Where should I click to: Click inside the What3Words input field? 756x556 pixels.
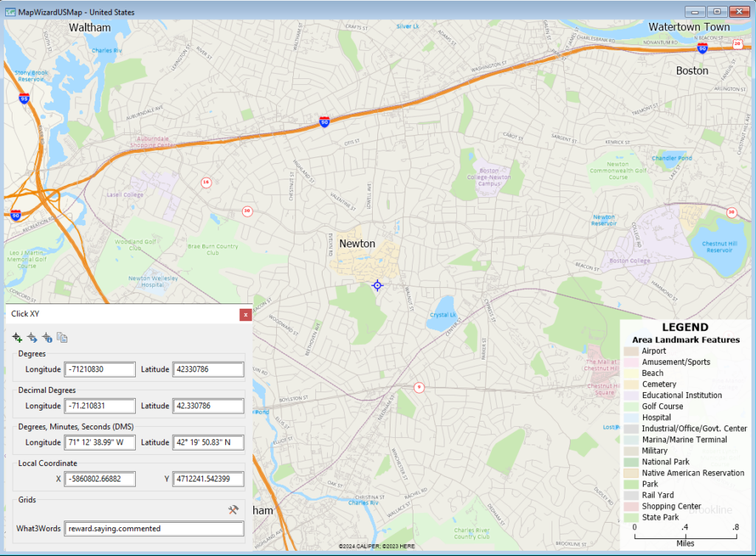156,529
